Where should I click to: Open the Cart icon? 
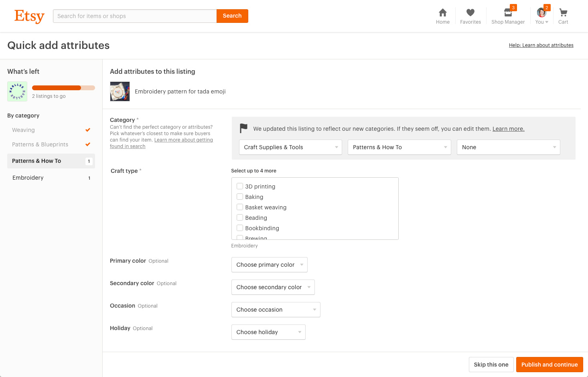pyautogui.click(x=563, y=13)
